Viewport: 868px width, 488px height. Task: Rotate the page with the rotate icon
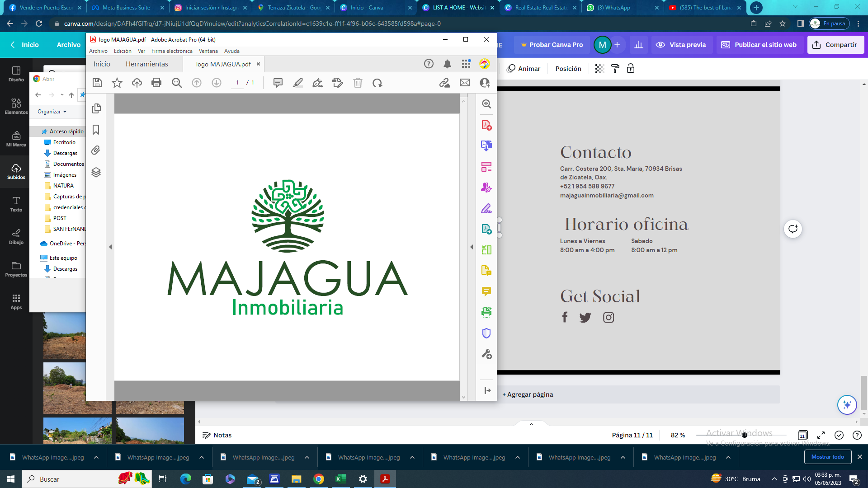tap(377, 83)
